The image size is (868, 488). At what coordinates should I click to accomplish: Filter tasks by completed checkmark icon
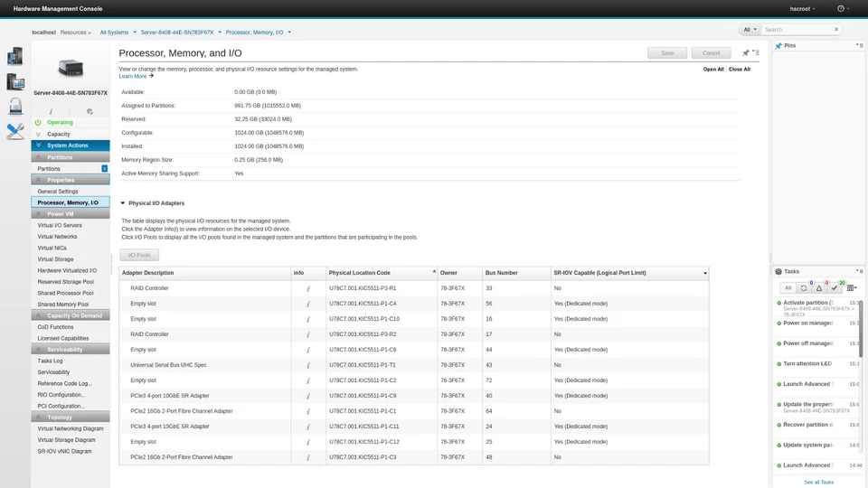pos(835,287)
